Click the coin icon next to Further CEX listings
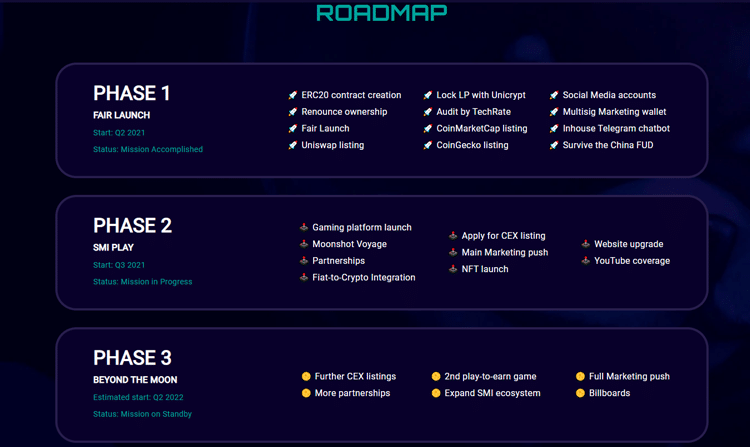750x447 pixels. pos(306,377)
